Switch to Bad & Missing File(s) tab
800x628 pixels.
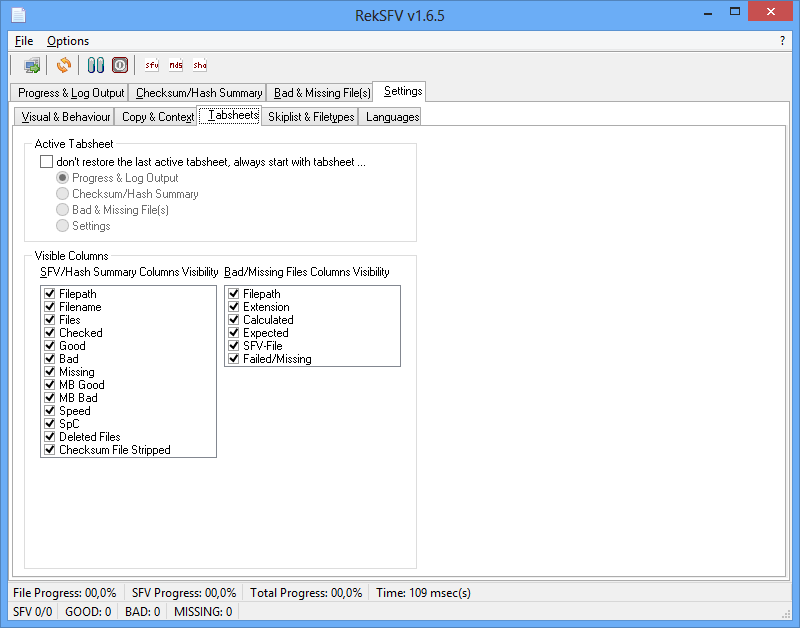(320, 92)
